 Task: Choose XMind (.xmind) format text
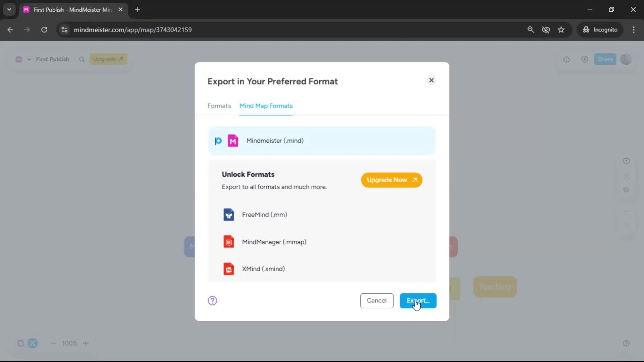(263, 269)
